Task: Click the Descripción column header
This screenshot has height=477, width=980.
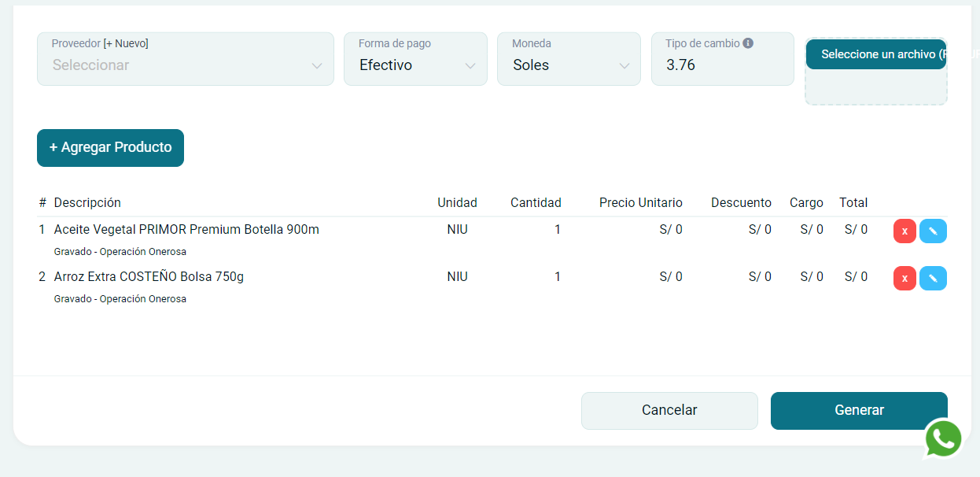Action: 87,202
